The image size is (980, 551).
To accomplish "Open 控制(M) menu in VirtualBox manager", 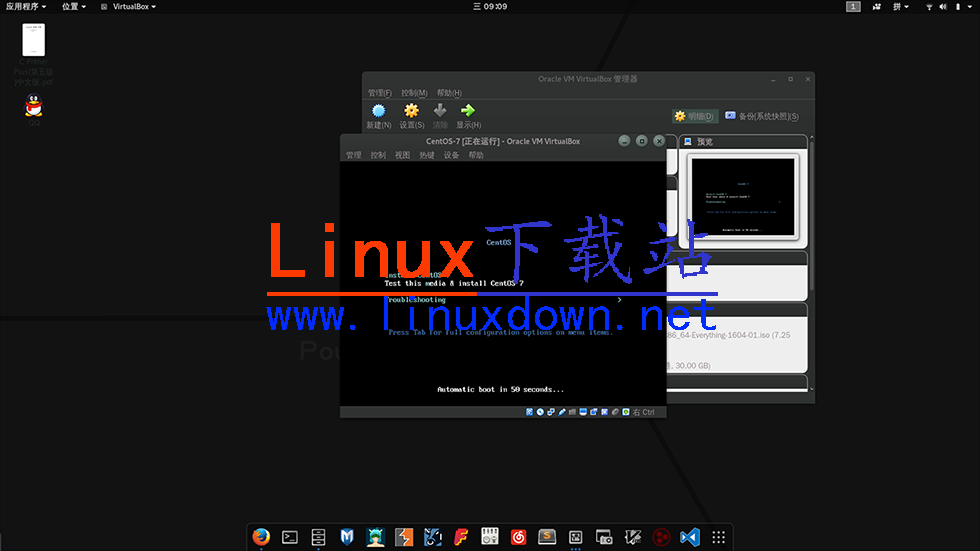I will point(414,93).
